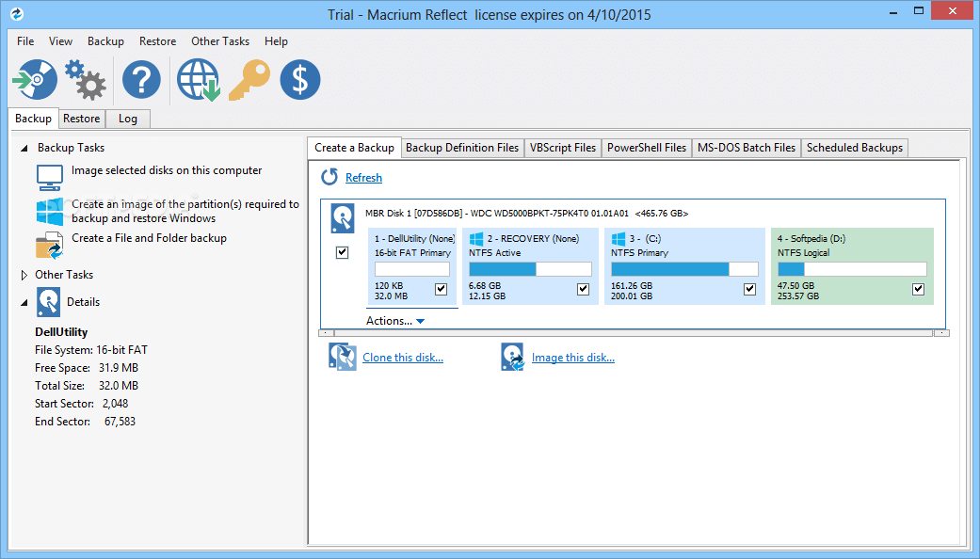Switch to the Scheduled Backups tab

[x=854, y=148]
